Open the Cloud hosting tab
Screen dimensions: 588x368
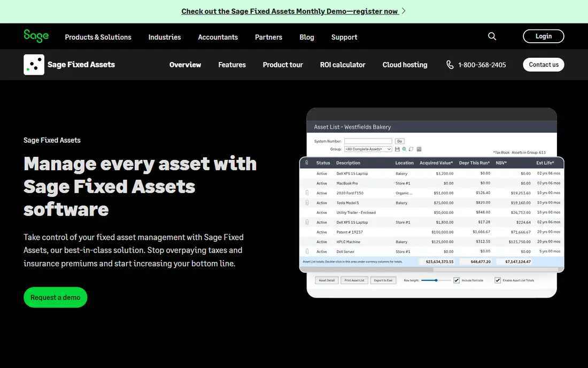405,65
